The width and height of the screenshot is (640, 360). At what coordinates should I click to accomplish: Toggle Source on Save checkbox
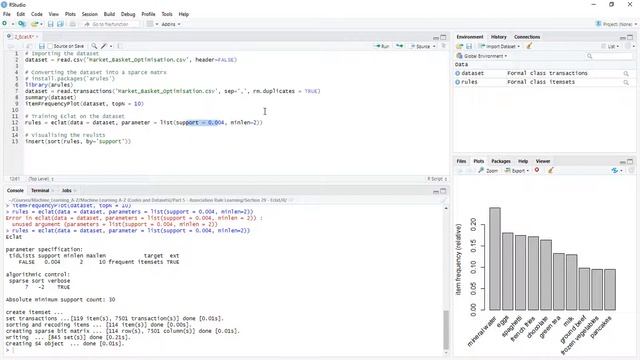click(x=50, y=46)
